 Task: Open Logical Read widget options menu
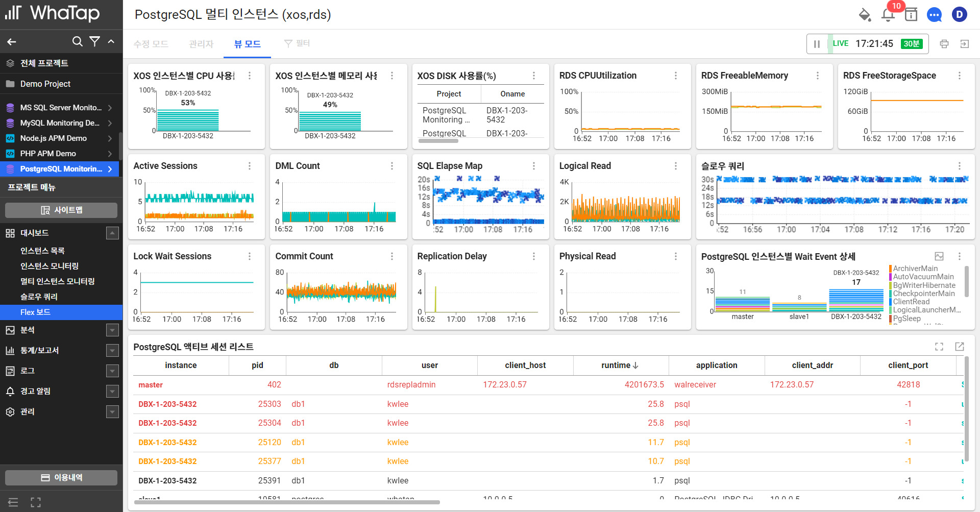pos(676,166)
